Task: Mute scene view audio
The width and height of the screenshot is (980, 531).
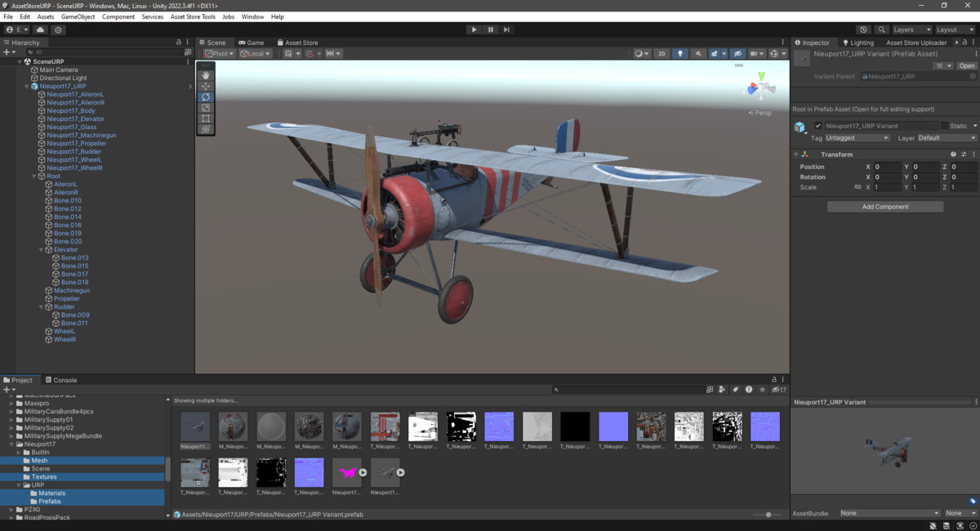Action: [698, 53]
